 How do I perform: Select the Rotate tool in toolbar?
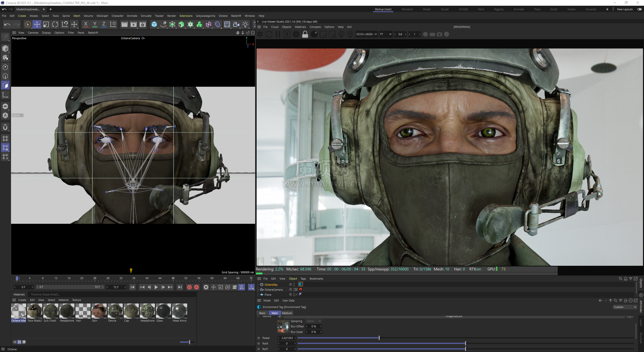coord(55,24)
